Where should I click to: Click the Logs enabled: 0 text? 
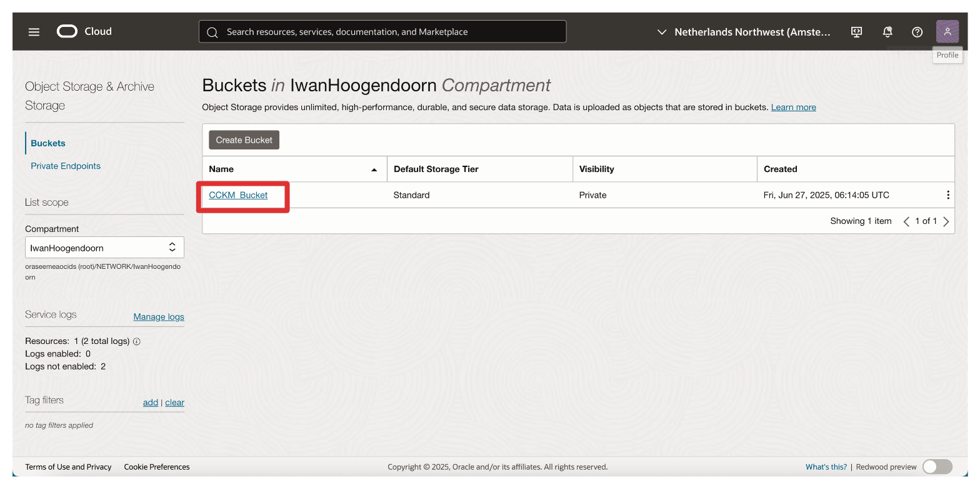point(57,354)
